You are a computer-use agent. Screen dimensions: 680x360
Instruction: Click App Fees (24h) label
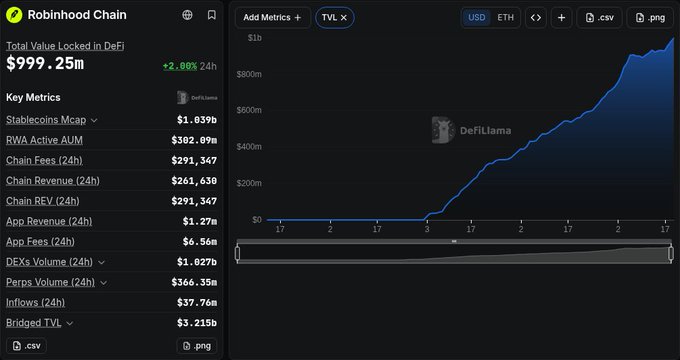[x=40, y=242]
